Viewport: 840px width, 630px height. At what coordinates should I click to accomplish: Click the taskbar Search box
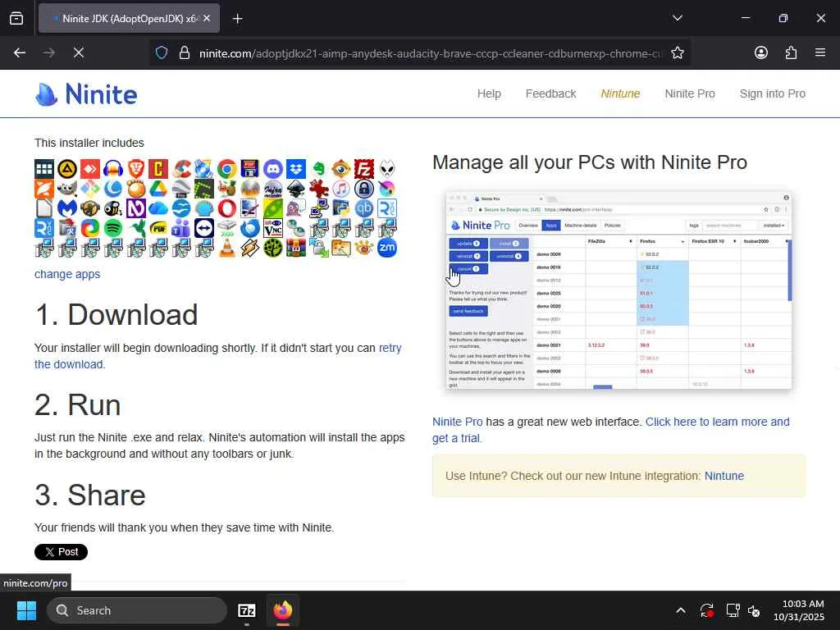click(x=137, y=610)
